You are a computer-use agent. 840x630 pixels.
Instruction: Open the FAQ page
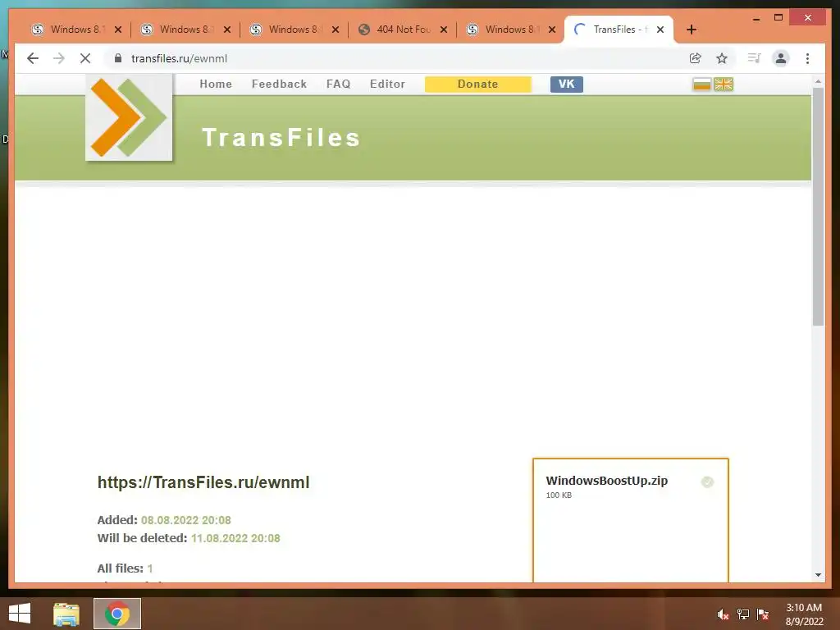click(338, 84)
